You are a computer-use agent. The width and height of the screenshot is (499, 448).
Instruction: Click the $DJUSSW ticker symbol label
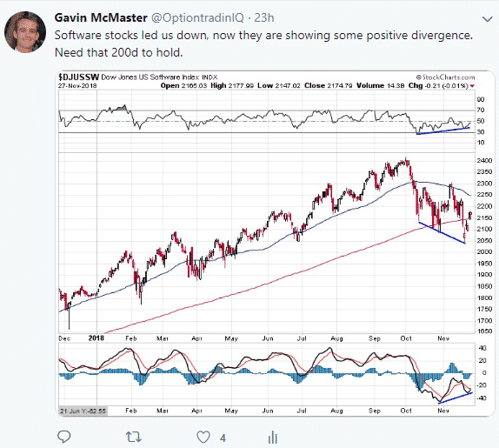79,77
